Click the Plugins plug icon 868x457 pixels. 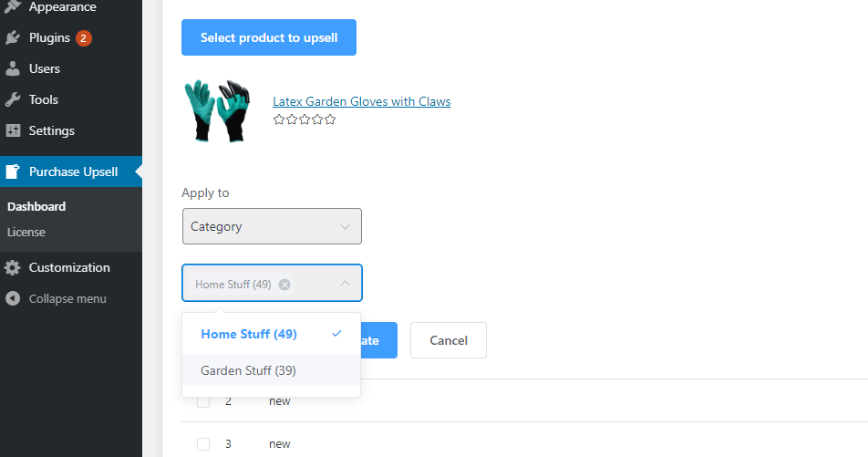13,38
